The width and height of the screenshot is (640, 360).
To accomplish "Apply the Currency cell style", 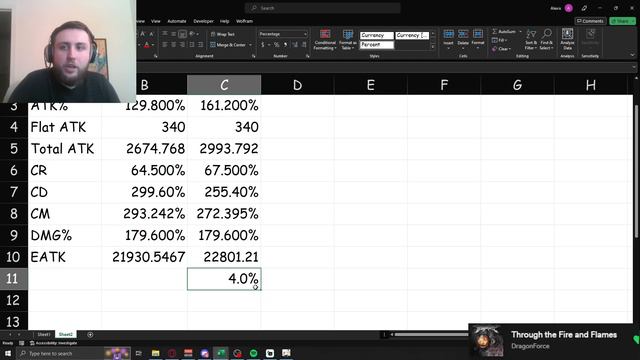I will [376, 36].
